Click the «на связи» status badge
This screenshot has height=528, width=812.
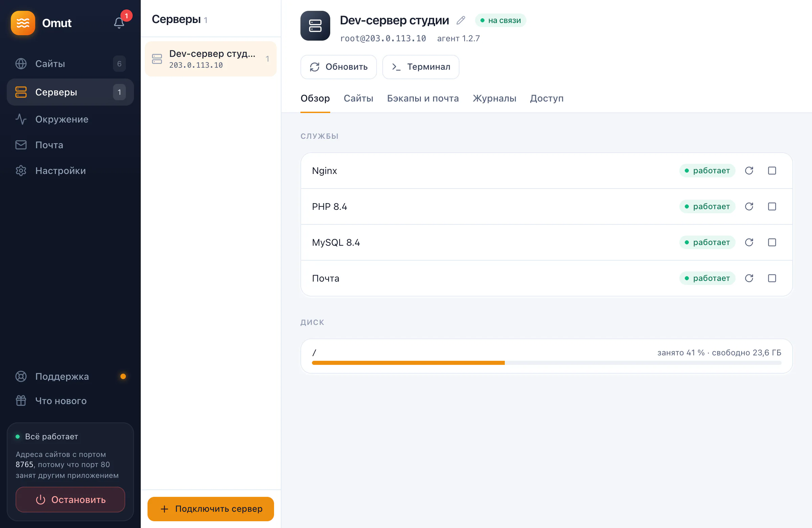tap(500, 21)
